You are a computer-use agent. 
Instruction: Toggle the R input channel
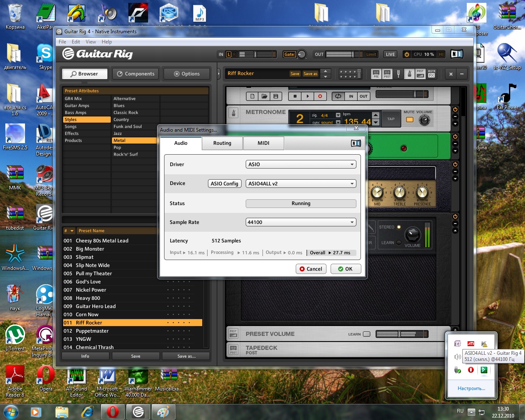pos(235,54)
